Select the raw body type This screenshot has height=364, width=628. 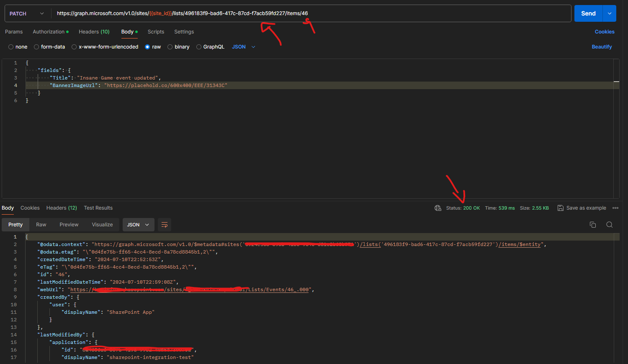pos(153,47)
